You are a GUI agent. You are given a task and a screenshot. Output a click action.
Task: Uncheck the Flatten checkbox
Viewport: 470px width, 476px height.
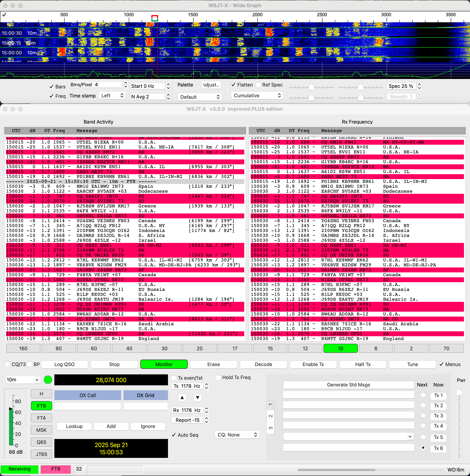click(x=233, y=85)
